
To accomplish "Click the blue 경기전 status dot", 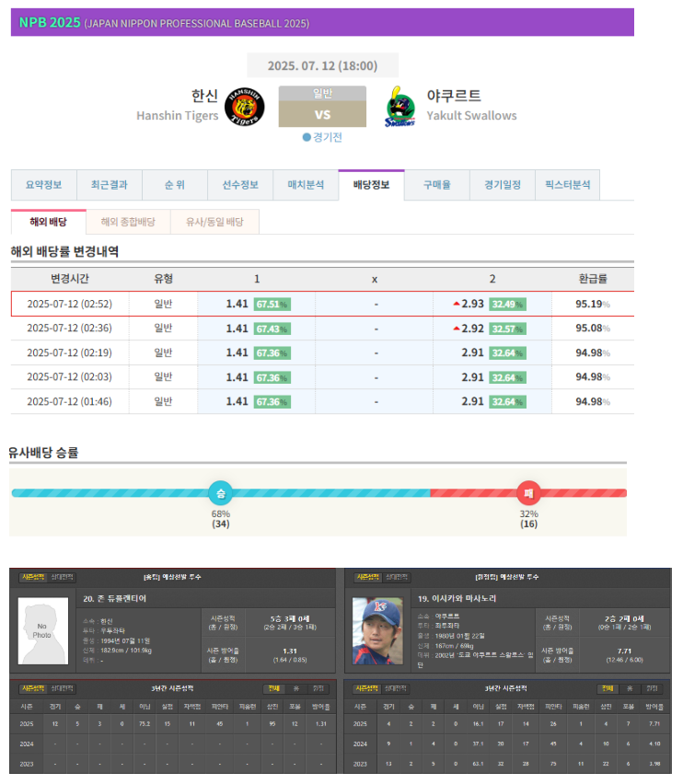I will pos(307,137).
